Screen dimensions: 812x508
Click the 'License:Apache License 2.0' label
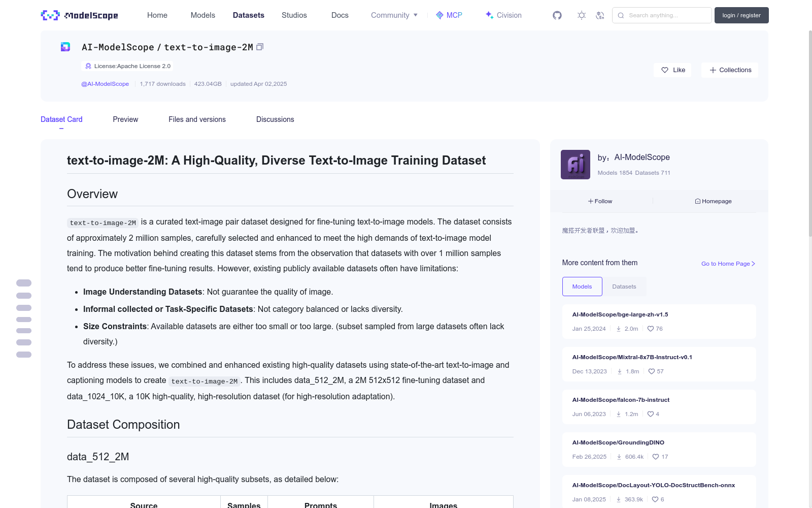[x=132, y=66]
